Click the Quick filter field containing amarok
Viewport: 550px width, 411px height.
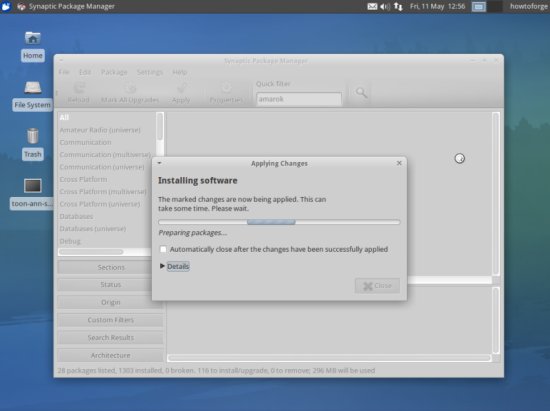point(299,99)
